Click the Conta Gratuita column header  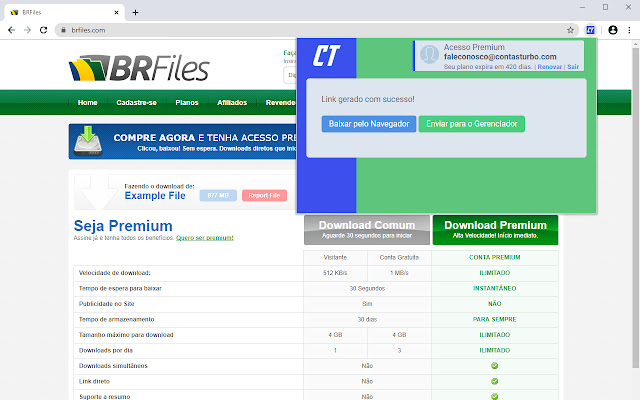point(399,257)
